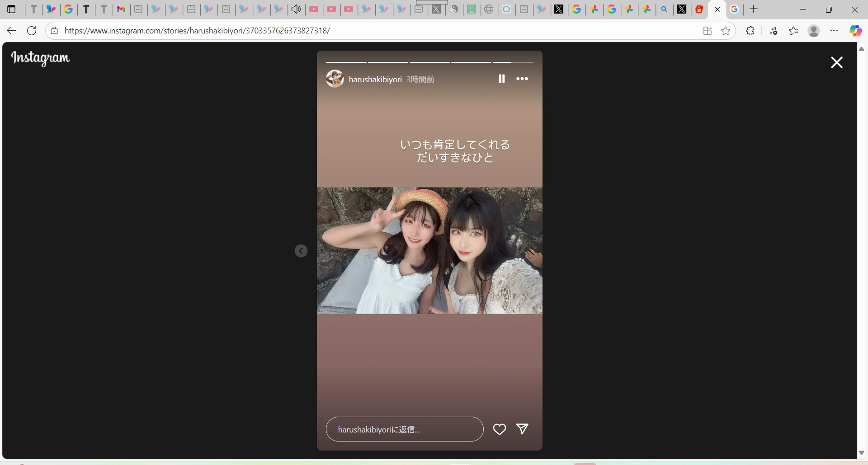Screen dimensions: 868x465
Task: Switch to the bold black T tab
Action: [86, 9]
